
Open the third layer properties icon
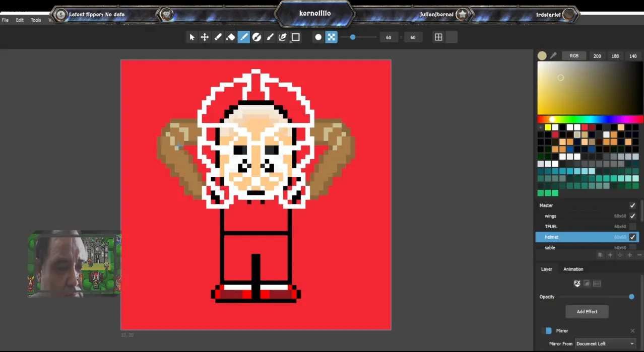[x=597, y=284]
